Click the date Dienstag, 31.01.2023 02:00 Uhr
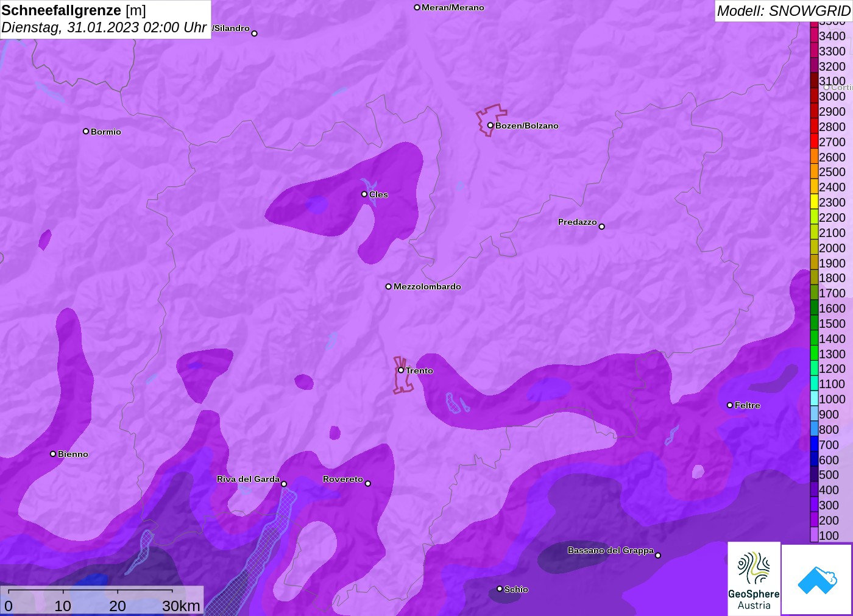Image resolution: width=853 pixels, height=616 pixels. pyautogui.click(x=104, y=27)
